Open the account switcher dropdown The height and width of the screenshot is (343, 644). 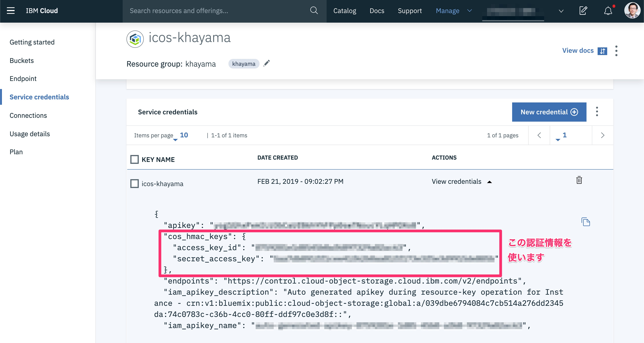561,11
